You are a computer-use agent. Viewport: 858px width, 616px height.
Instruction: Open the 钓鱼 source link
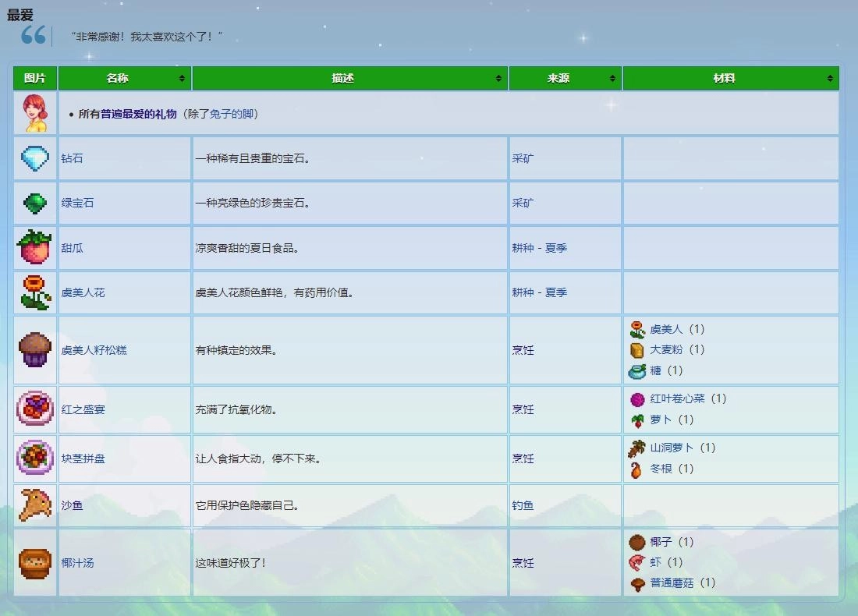click(x=523, y=505)
